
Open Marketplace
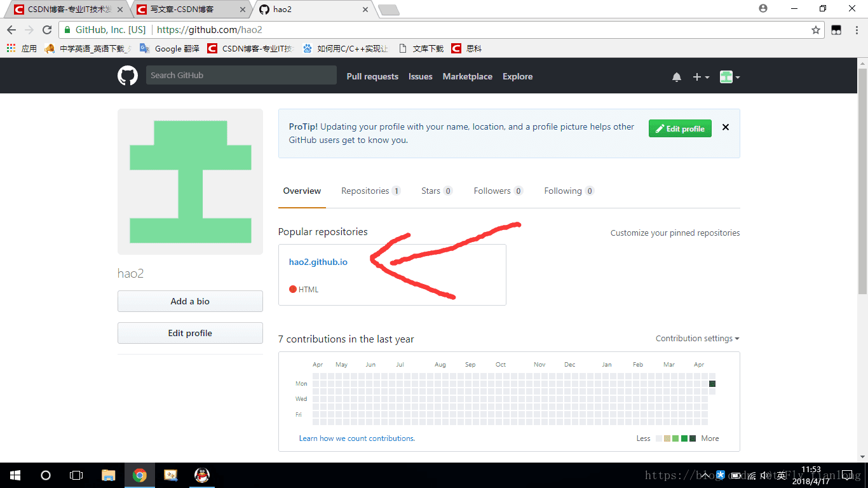[x=468, y=76]
